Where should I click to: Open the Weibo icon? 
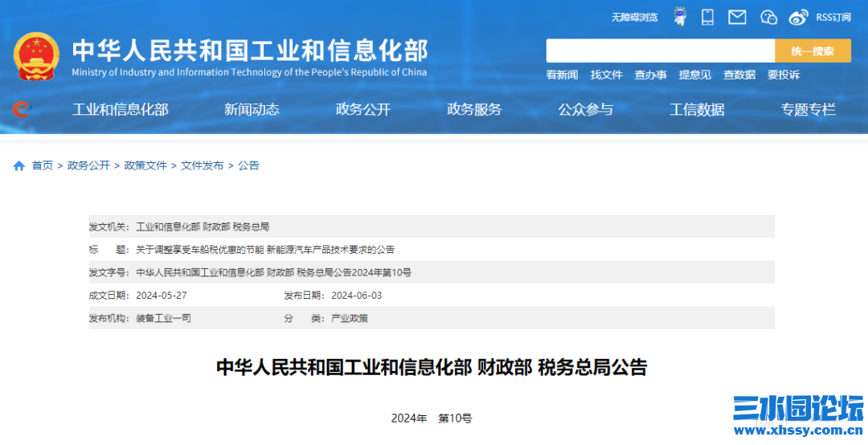[798, 18]
